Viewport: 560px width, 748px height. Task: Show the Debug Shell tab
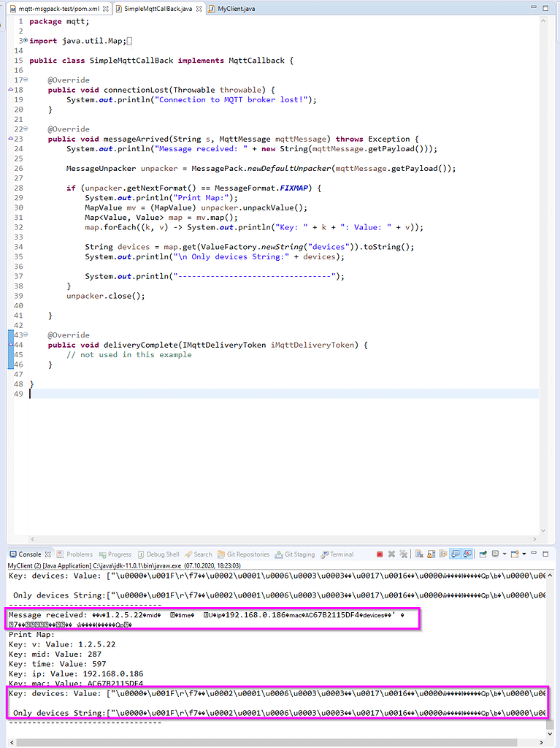158,554
